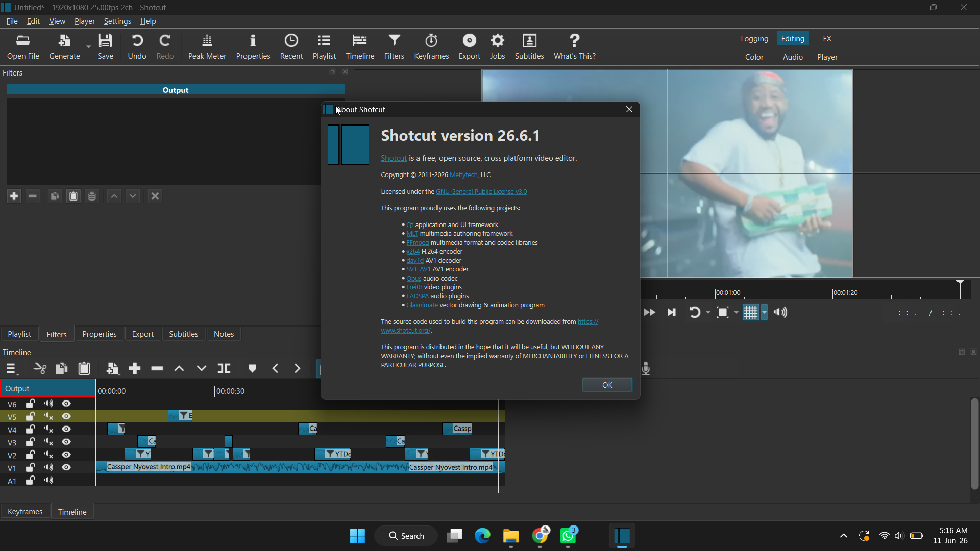Click the timeline vertical scrollbar
Viewport: 980px width, 551px height.
[x=975, y=444]
